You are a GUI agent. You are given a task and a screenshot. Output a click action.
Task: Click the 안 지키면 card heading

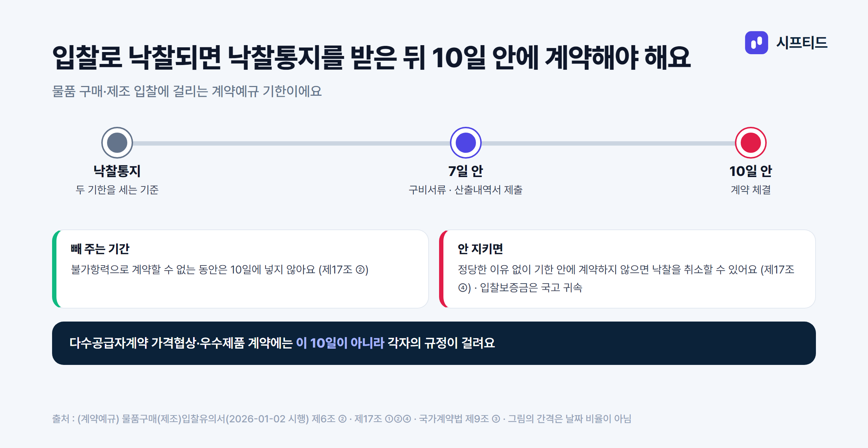point(480,249)
